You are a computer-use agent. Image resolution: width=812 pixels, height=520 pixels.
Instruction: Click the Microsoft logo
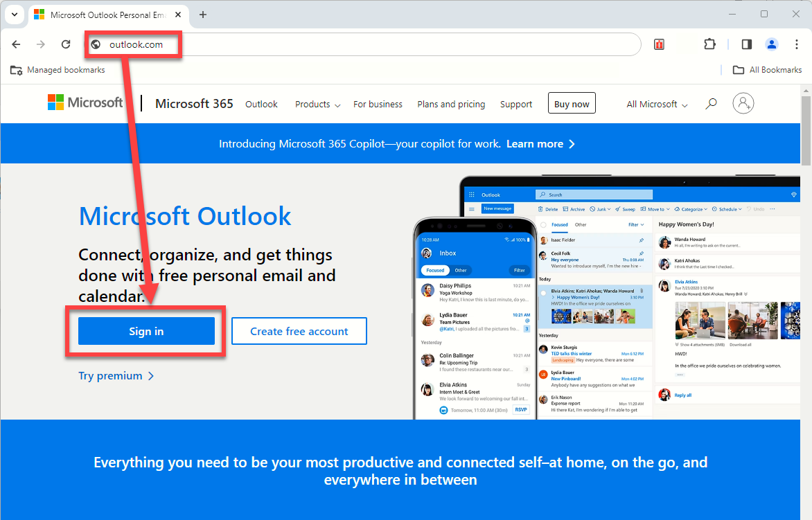tap(85, 102)
